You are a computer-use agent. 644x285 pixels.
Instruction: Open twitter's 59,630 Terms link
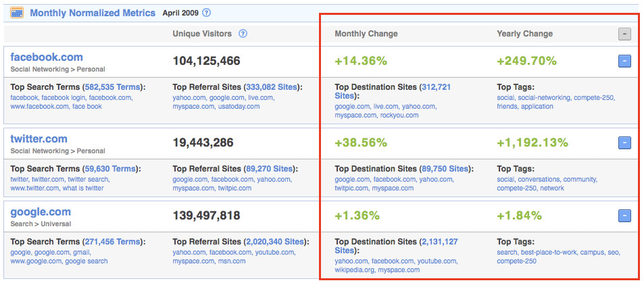click(109, 169)
